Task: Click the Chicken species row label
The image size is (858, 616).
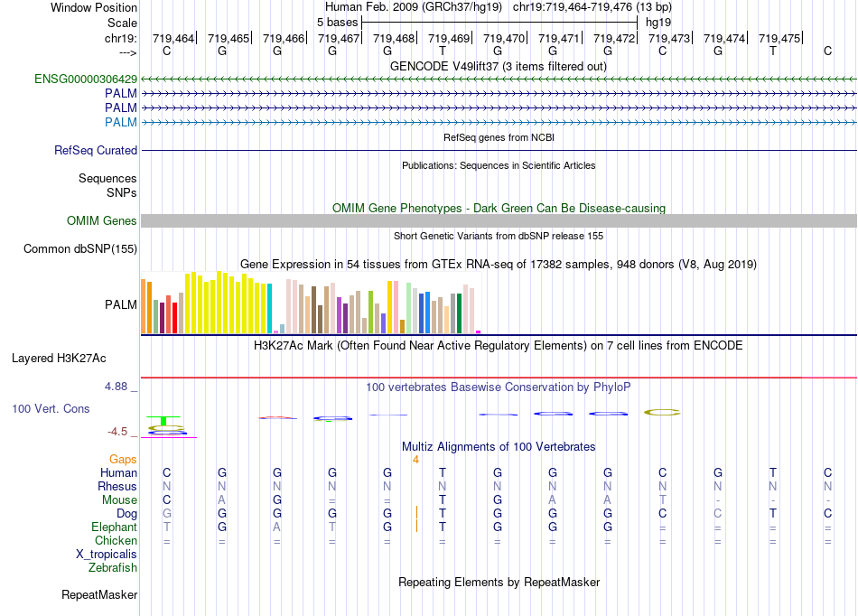Action: [x=116, y=540]
